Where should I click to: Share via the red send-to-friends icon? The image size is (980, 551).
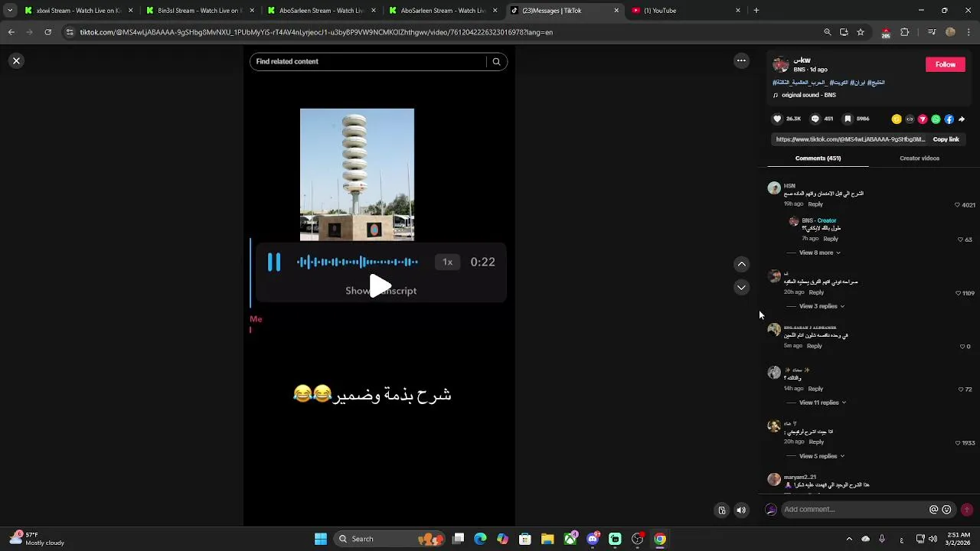pos(923,119)
